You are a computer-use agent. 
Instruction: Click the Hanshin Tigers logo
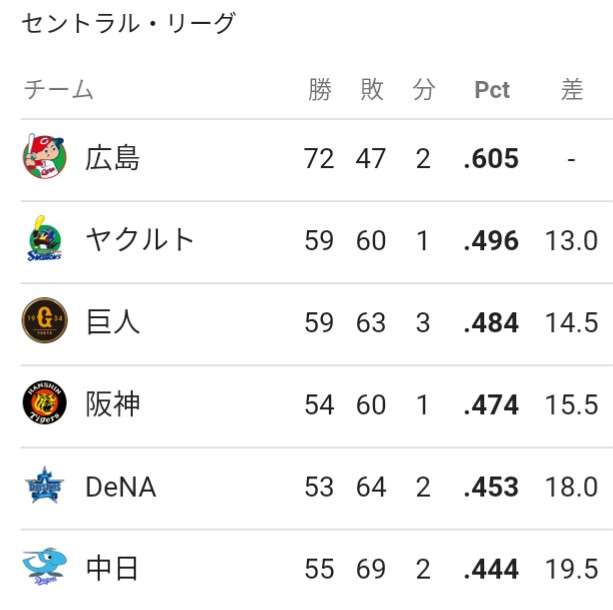coord(45,402)
